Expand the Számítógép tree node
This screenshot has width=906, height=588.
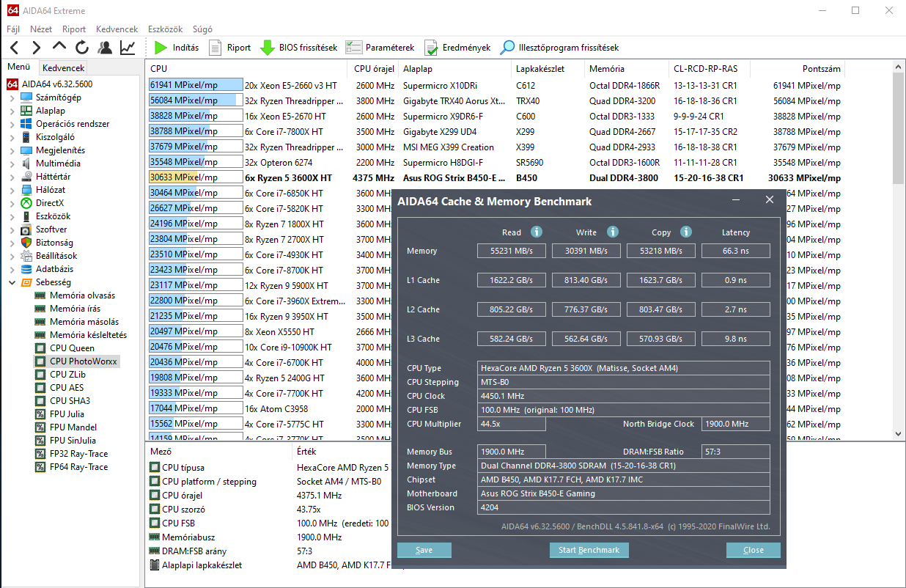pos(12,98)
